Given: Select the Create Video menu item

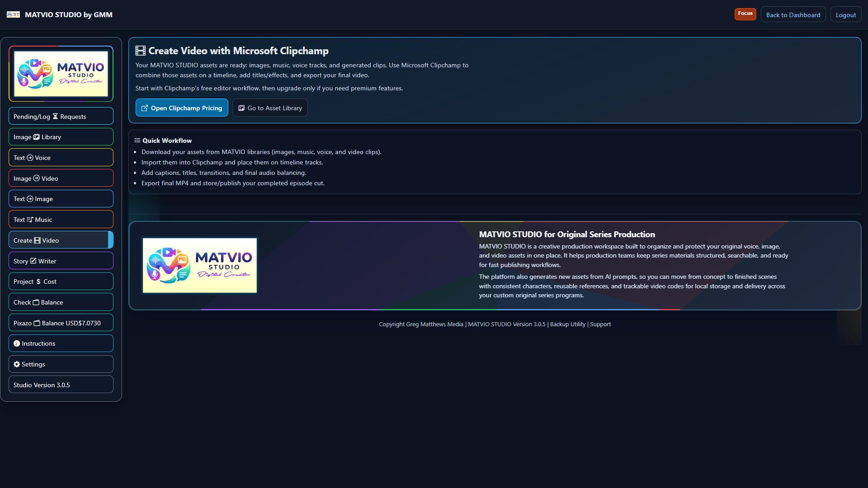Looking at the screenshot, I should pos(61,240).
